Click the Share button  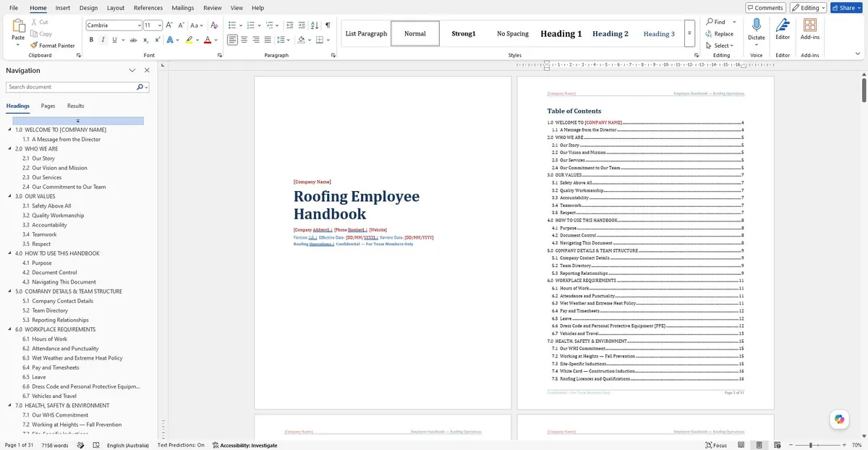click(x=846, y=8)
